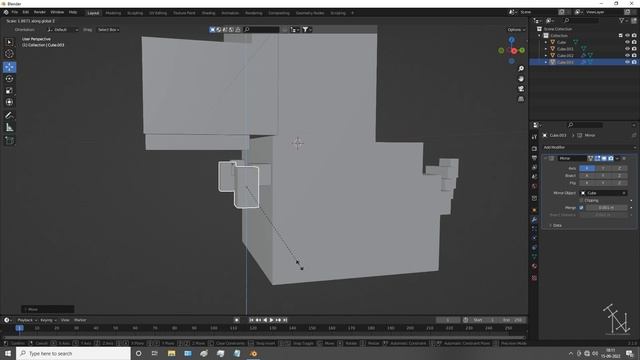Select the Rotate tool
Viewport: 640px width, 360px height.
9,79
